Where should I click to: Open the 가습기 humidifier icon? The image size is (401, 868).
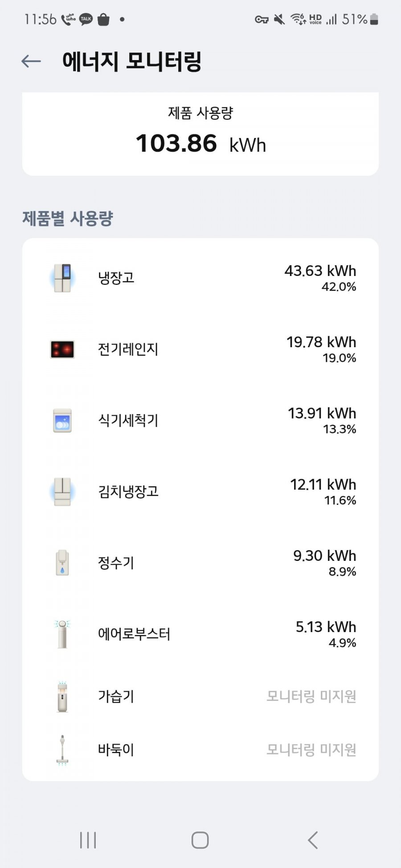coord(62,697)
